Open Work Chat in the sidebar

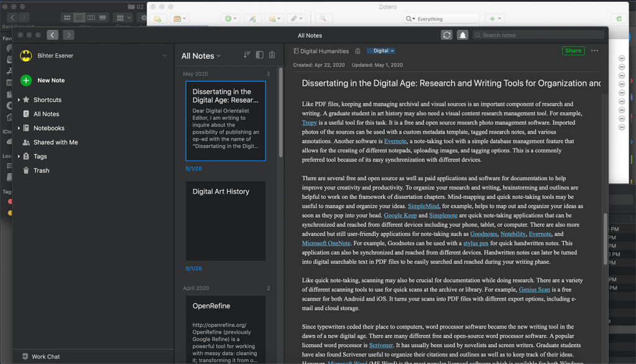[45, 357]
